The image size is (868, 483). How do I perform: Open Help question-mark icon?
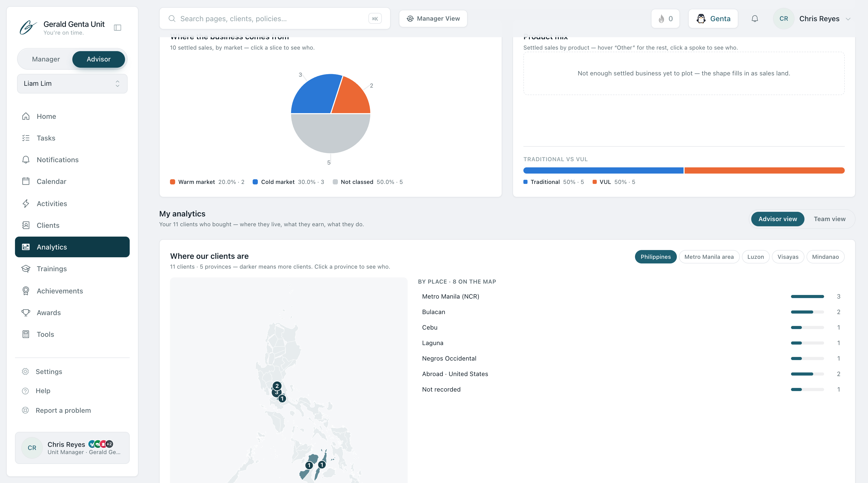pos(25,391)
